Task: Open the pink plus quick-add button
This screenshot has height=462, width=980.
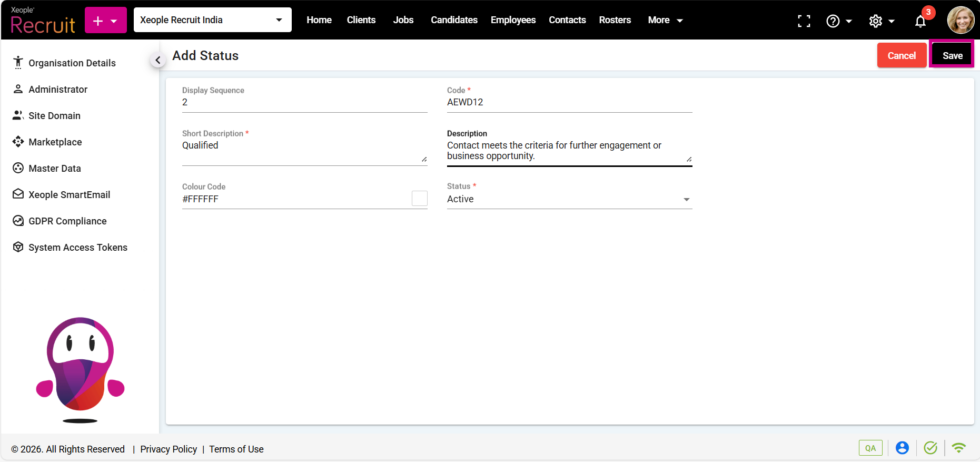Action: [x=105, y=21]
